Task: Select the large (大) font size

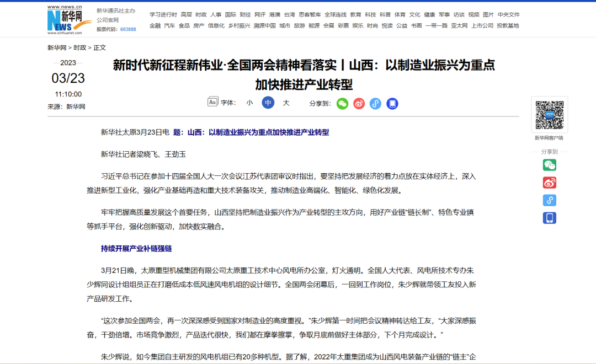Action: click(x=285, y=103)
